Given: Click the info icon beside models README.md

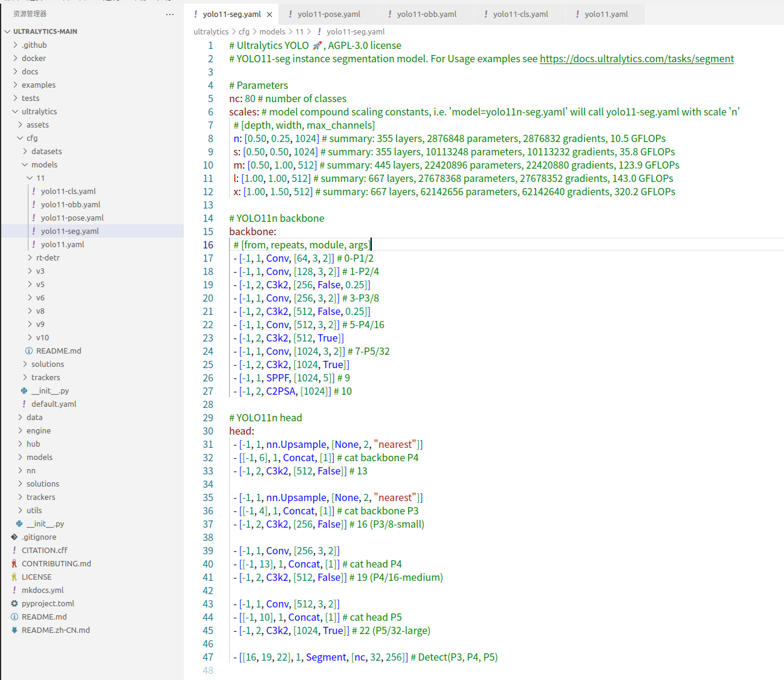Looking at the screenshot, I should click(x=29, y=351).
